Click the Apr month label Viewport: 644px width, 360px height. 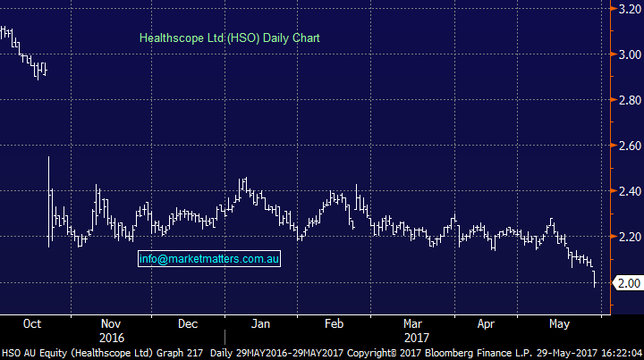[486, 324]
